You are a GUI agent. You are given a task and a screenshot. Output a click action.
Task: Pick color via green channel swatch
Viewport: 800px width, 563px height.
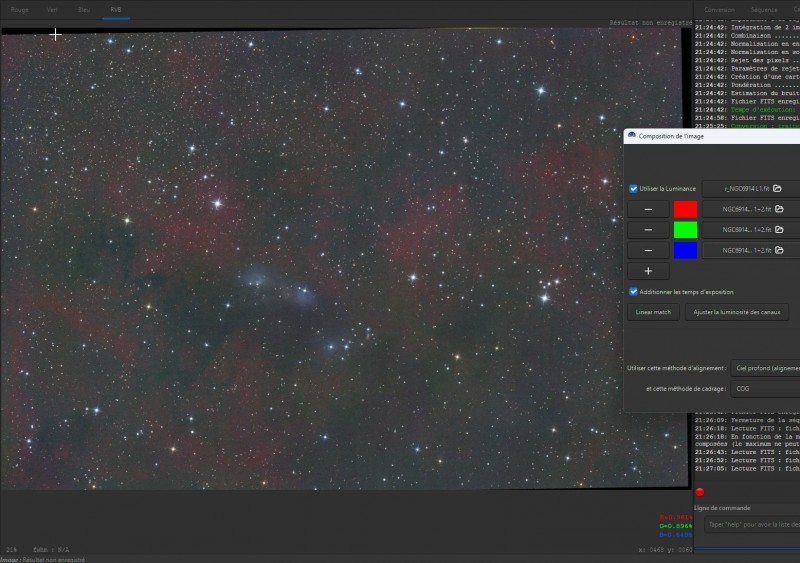685,230
